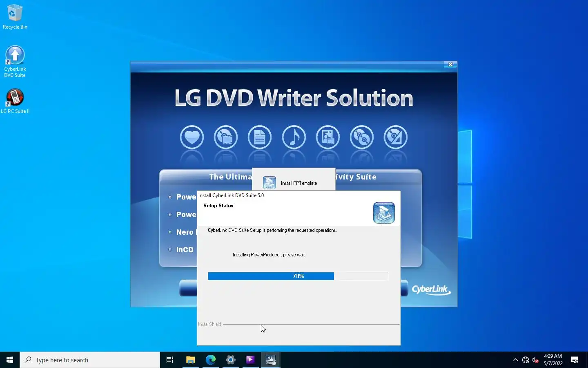Open LG PC Suite II desktop shortcut
Viewport: 588px width, 368px height.
[15, 101]
